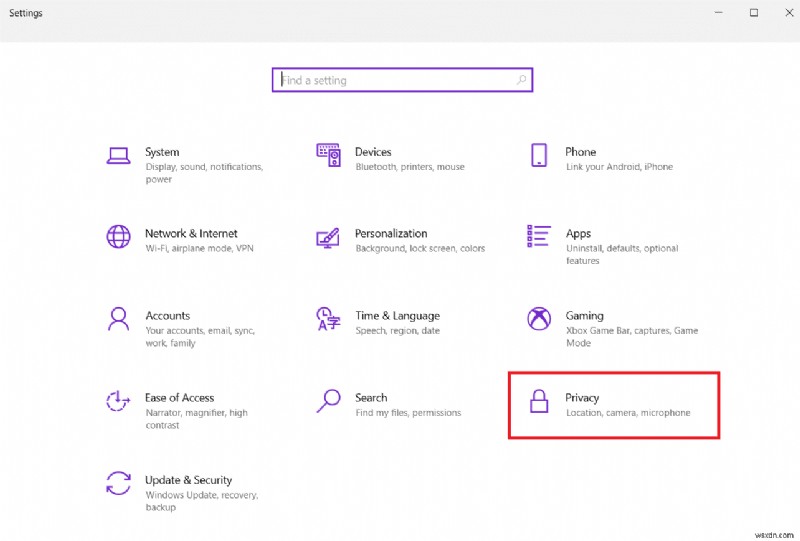Open the Privacy padlock icon
The height and width of the screenshot is (541, 800).
(539, 401)
